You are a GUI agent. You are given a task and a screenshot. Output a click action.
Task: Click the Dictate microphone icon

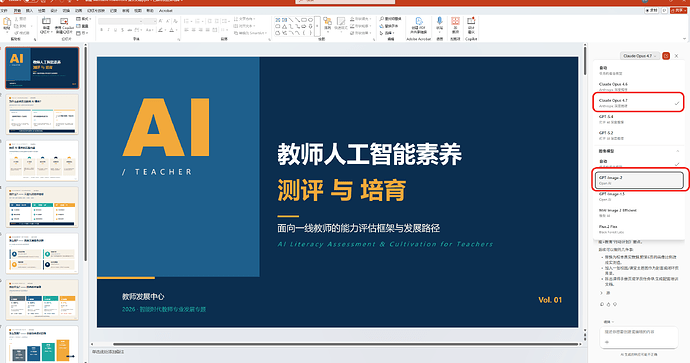(439, 22)
